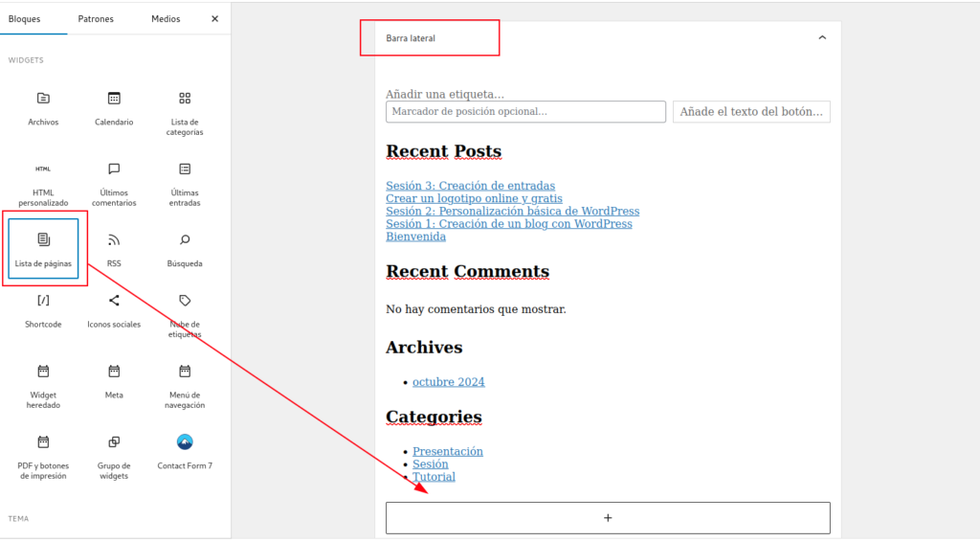
Task: Open the Presentación category link
Action: pos(447,451)
